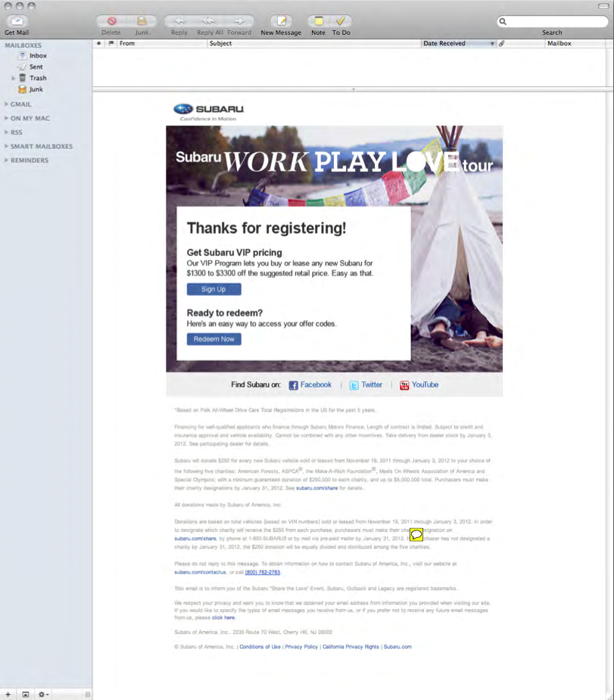Expand the REMINDERS section
Viewport: 614px width, 700px height.
tap(6, 160)
